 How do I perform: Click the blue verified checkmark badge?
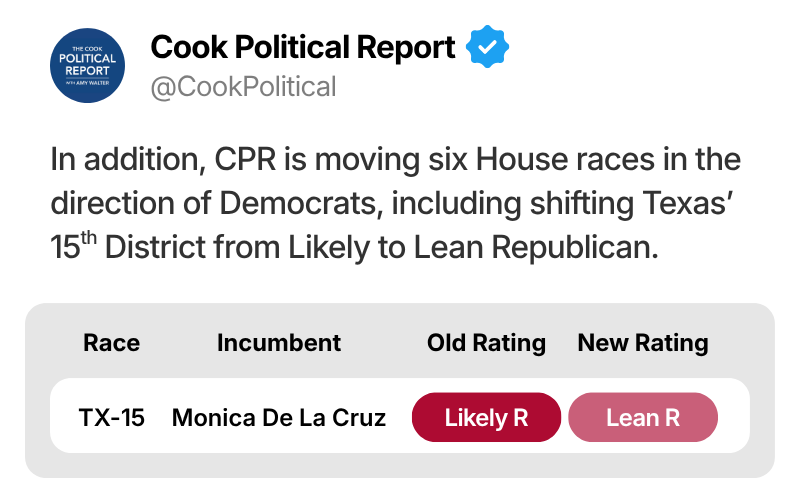(x=487, y=46)
